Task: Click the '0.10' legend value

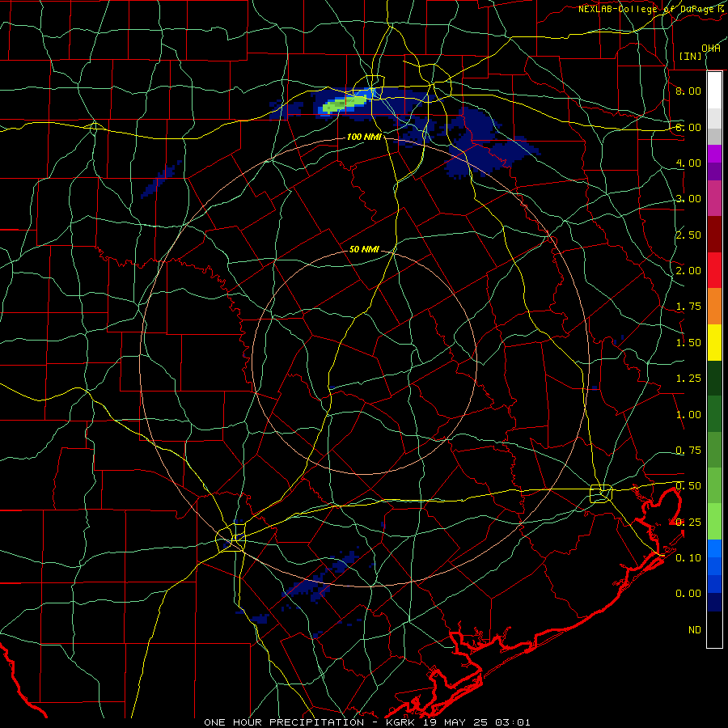Action: 688,558
